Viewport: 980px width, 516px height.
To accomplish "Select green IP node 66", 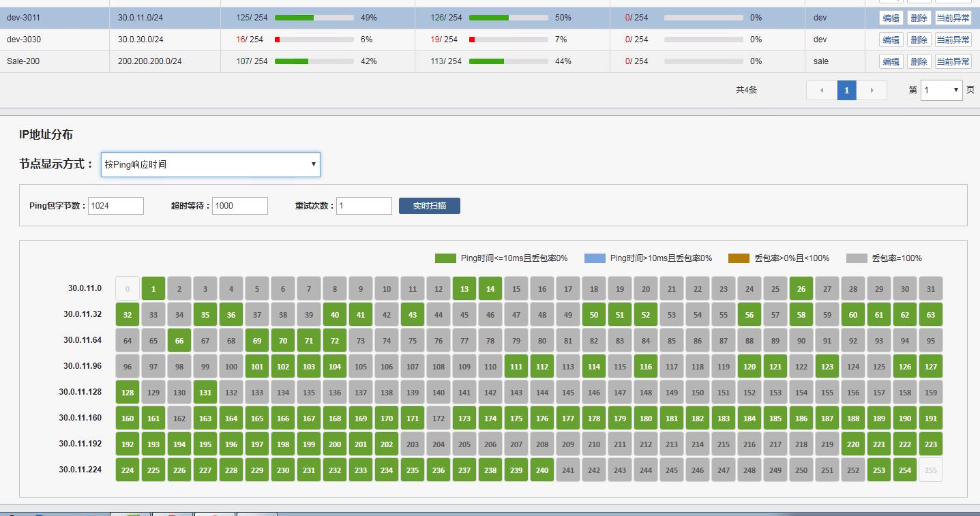I will [x=179, y=340].
